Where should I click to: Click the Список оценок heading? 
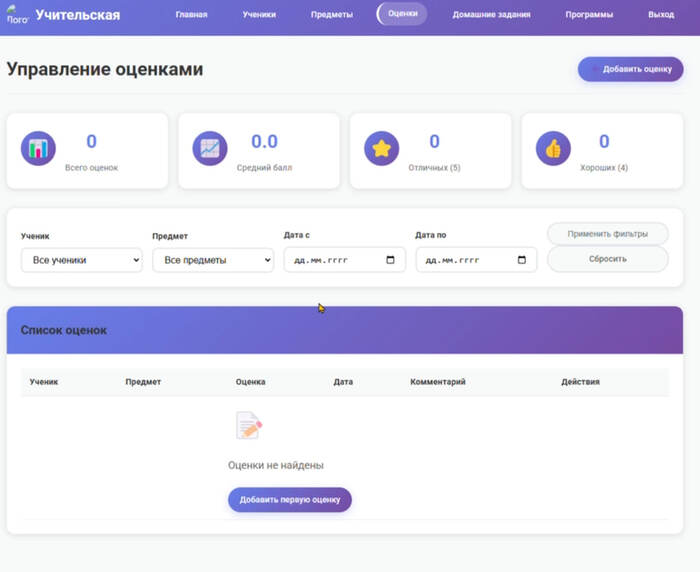tap(64, 330)
